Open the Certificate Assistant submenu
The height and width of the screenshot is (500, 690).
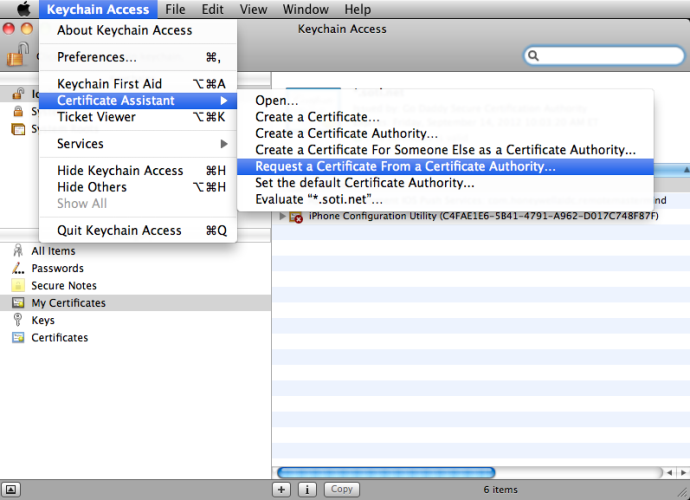pyautogui.click(x=138, y=101)
